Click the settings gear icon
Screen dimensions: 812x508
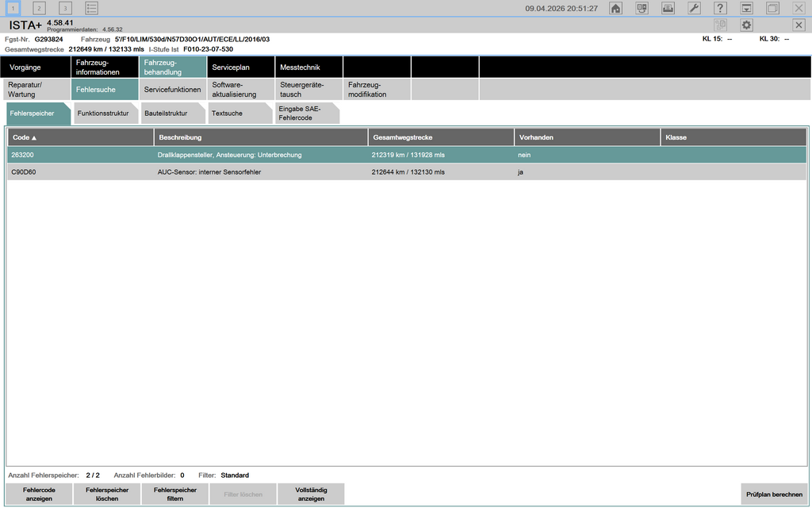click(x=746, y=25)
